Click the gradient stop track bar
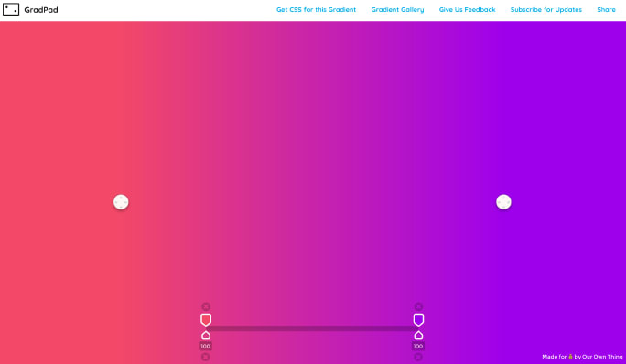Image resolution: width=626 pixels, height=364 pixels. coord(312,328)
